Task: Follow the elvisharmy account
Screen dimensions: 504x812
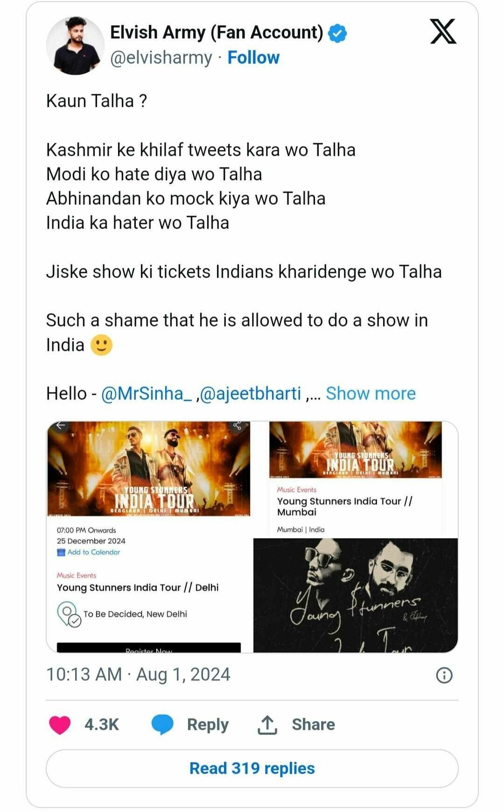Action: coord(253,57)
